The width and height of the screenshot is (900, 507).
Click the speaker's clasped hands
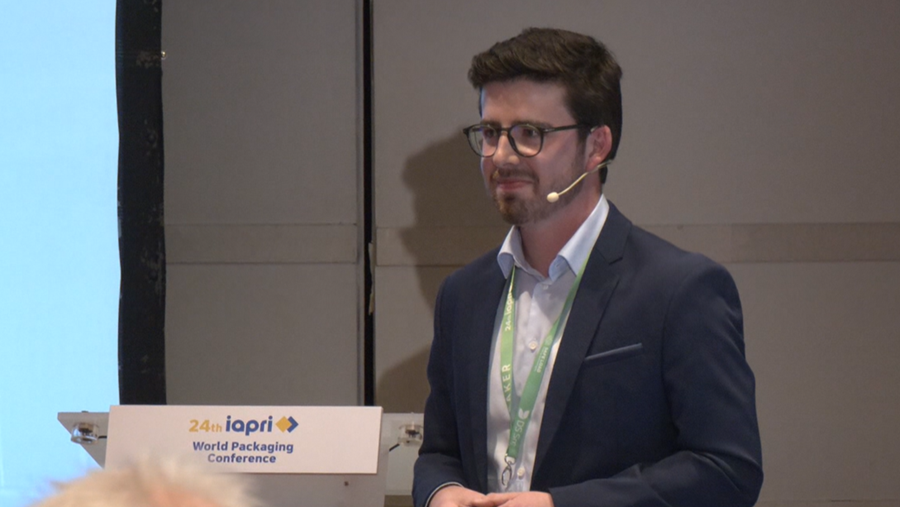coord(495,498)
